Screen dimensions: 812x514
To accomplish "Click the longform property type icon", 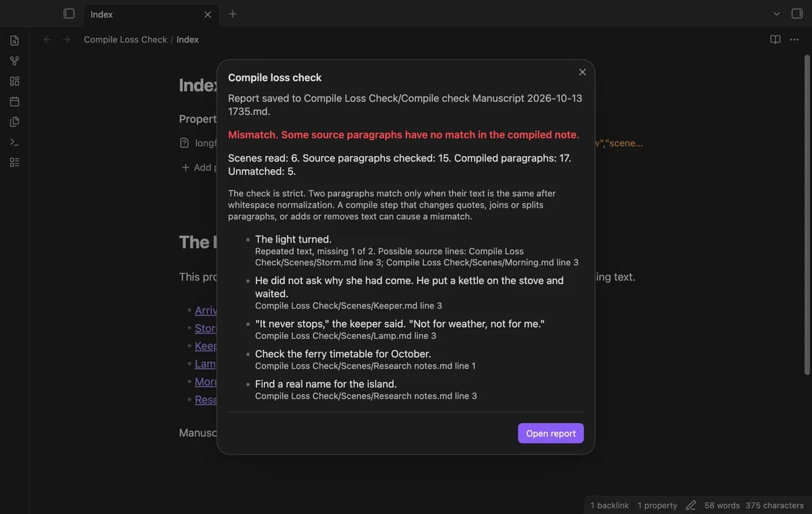I will (x=184, y=143).
